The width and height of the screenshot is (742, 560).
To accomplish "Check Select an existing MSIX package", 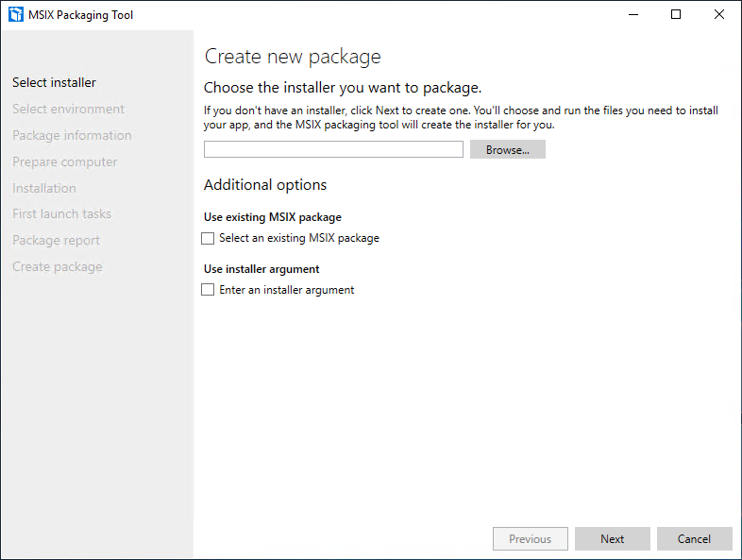I will 208,238.
